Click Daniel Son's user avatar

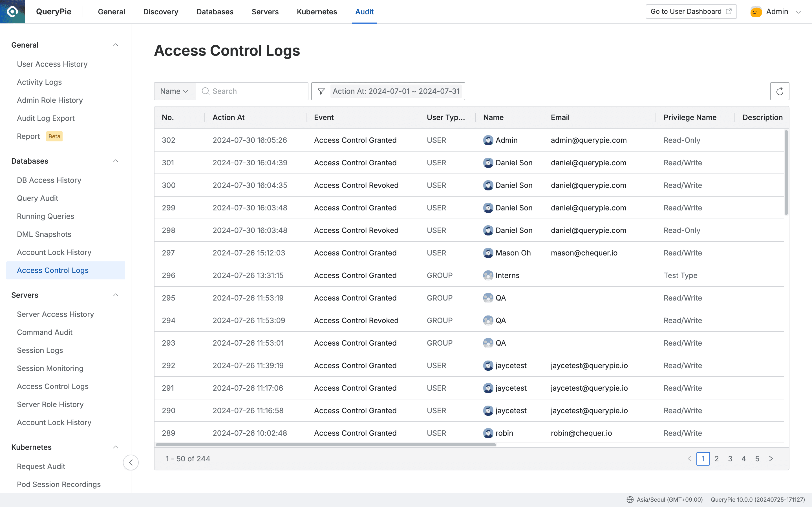[488, 163]
